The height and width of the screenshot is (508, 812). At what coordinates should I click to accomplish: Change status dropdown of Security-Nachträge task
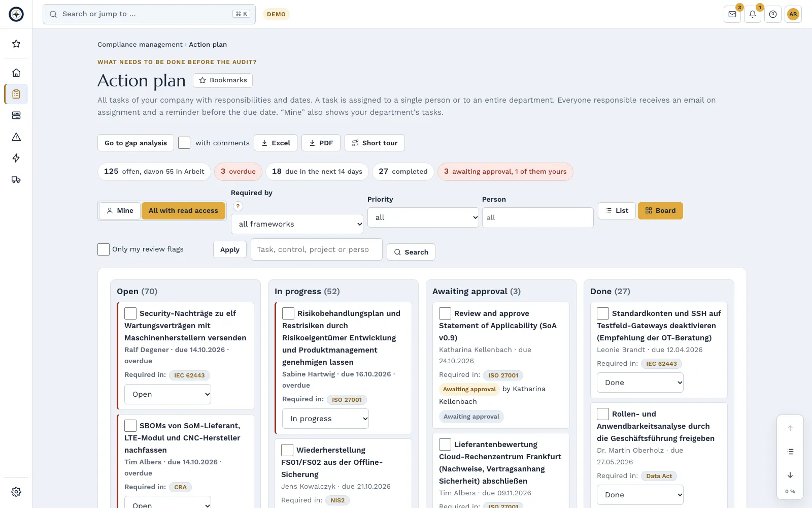167,394
